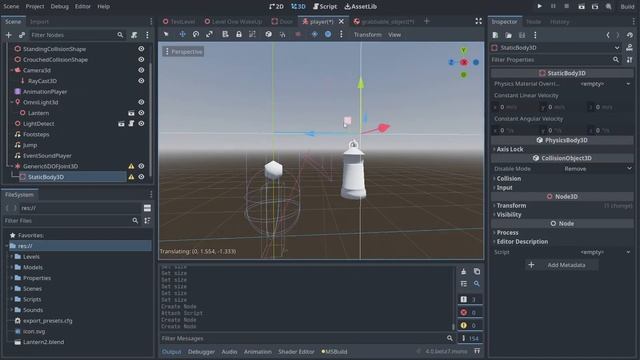Image resolution: width=640 pixels, height=360 pixels.
Task: Open the Scene menu
Action: point(11,6)
